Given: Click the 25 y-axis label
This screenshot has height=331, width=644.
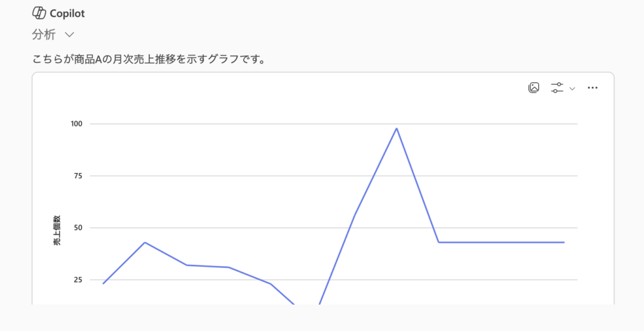Looking at the screenshot, I should (x=79, y=279).
